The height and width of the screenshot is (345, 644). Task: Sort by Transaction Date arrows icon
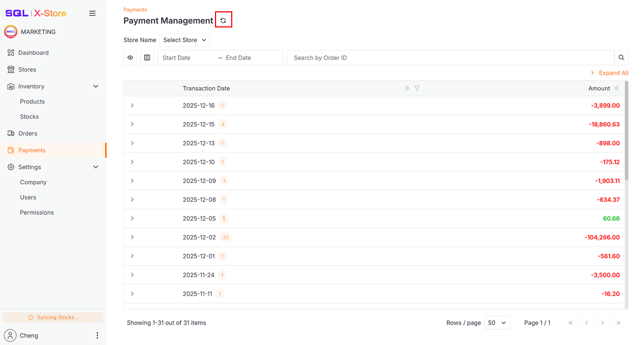407,88
